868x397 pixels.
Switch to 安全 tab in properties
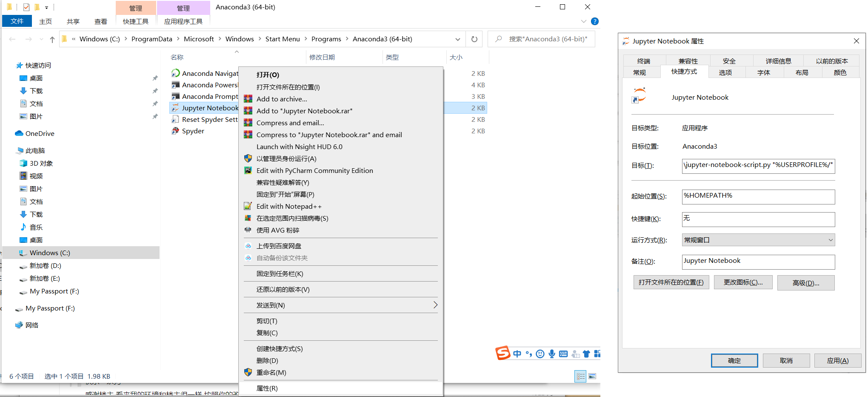coord(729,61)
